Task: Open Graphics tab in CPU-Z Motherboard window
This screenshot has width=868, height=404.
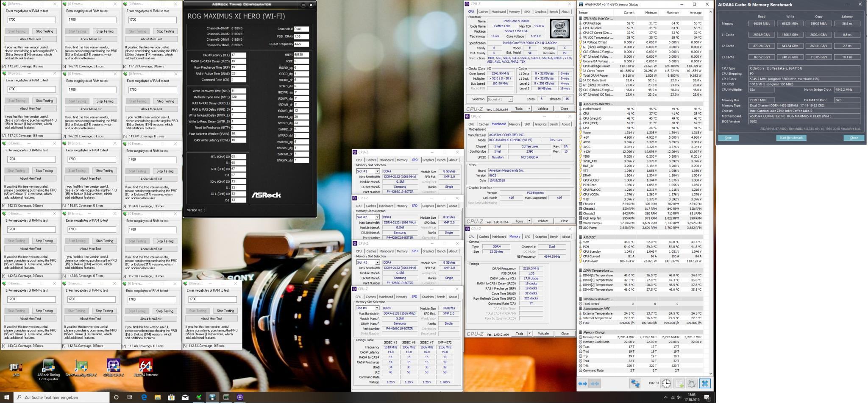Action: click(540, 124)
